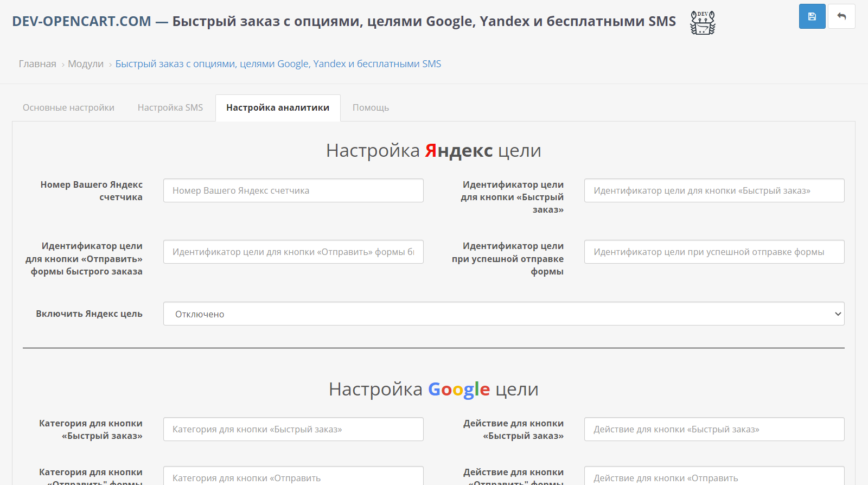Click the DEV crab logo icon
The width and height of the screenshot is (868, 485).
(x=703, y=22)
